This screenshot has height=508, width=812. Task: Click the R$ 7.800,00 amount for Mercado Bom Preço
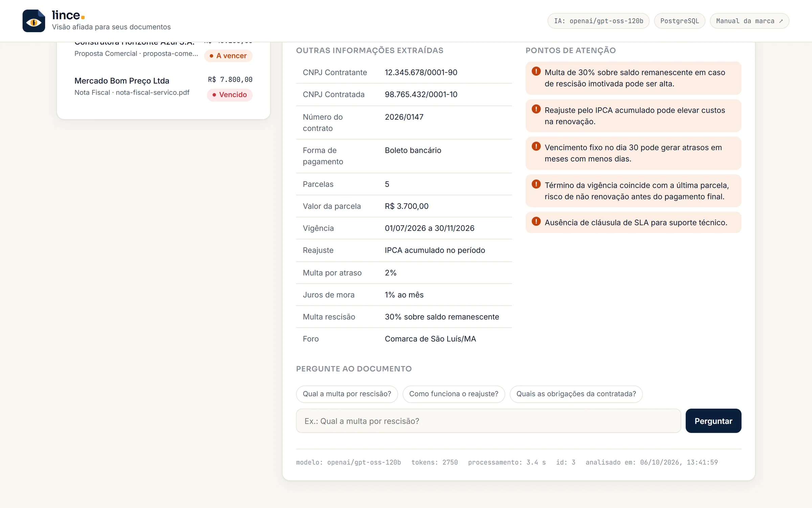click(230, 80)
